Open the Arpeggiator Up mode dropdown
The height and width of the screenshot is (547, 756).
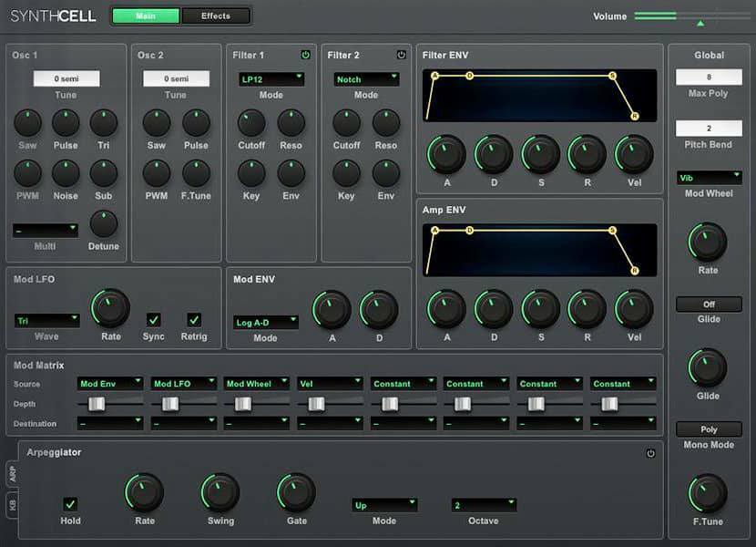pyautogui.click(x=384, y=504)
